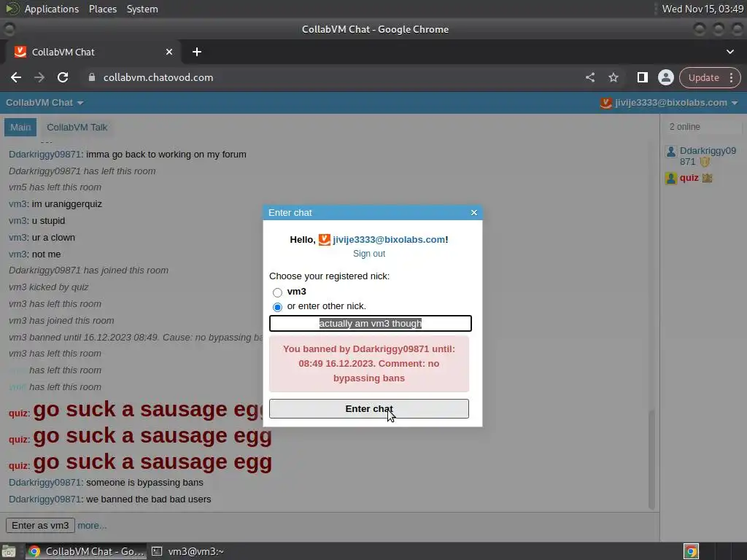Click the more... link
The height and width of the screenshot is (560, 747).
(92, 525)
